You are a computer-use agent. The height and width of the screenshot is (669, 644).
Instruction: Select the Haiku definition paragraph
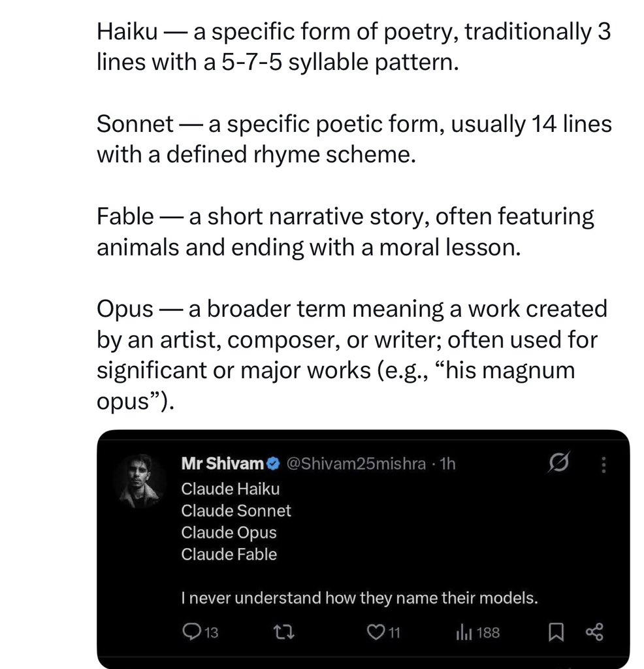point(353,47)
